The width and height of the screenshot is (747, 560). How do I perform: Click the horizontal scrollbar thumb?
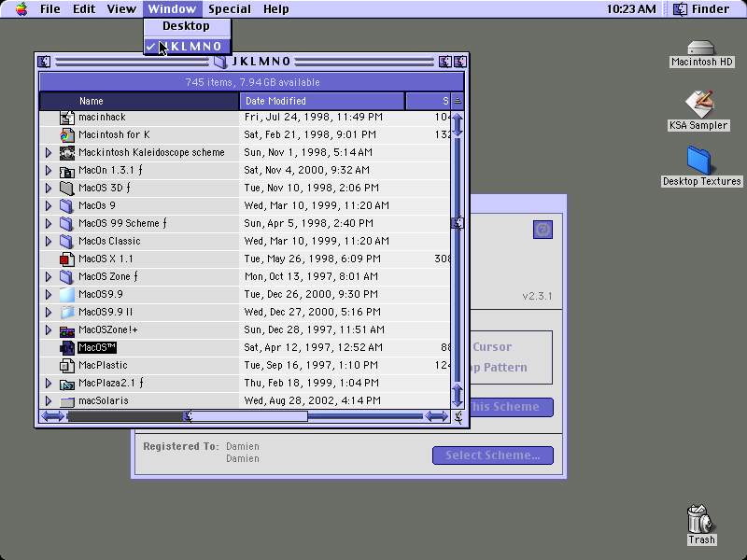click(188, 417)
